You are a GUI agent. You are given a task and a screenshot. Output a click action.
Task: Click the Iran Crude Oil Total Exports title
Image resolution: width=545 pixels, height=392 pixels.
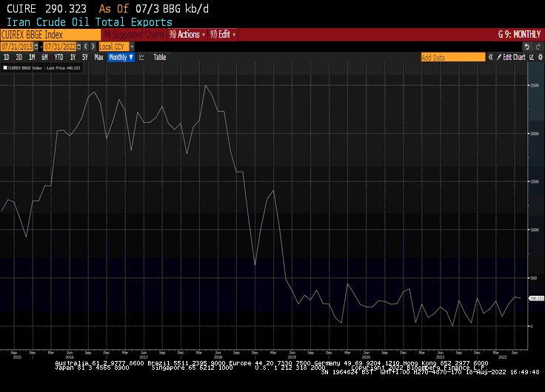pos(90,22)
